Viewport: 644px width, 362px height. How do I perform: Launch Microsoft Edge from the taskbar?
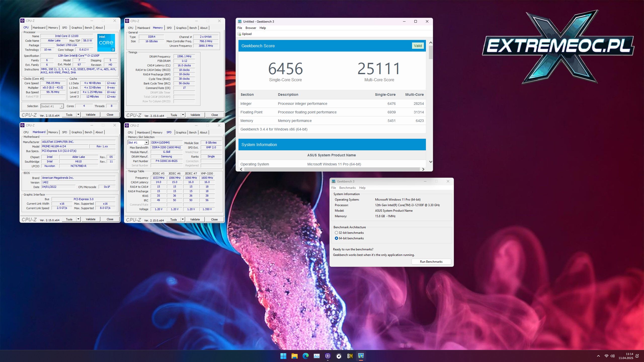coord(305,356)
